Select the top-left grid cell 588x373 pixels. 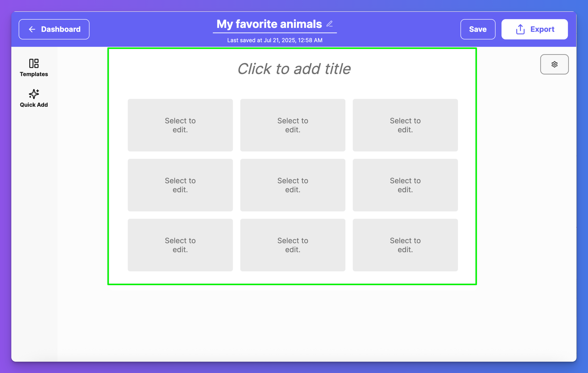pyautogui.click(x=180, y=125)
